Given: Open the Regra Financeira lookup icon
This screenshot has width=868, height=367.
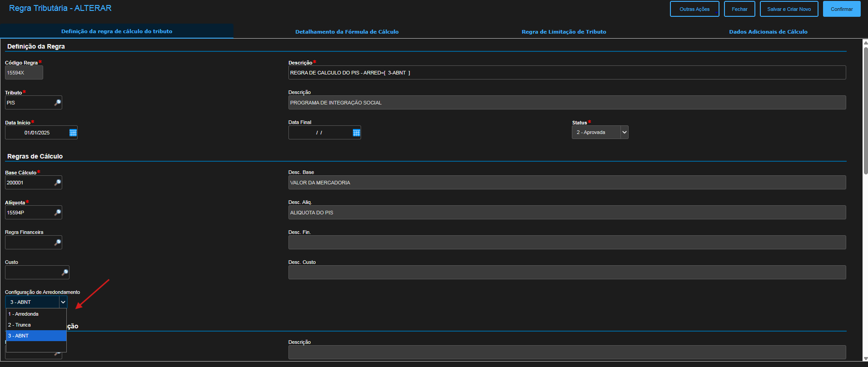Looking at the screenshot, I should (x=58, y=243).
